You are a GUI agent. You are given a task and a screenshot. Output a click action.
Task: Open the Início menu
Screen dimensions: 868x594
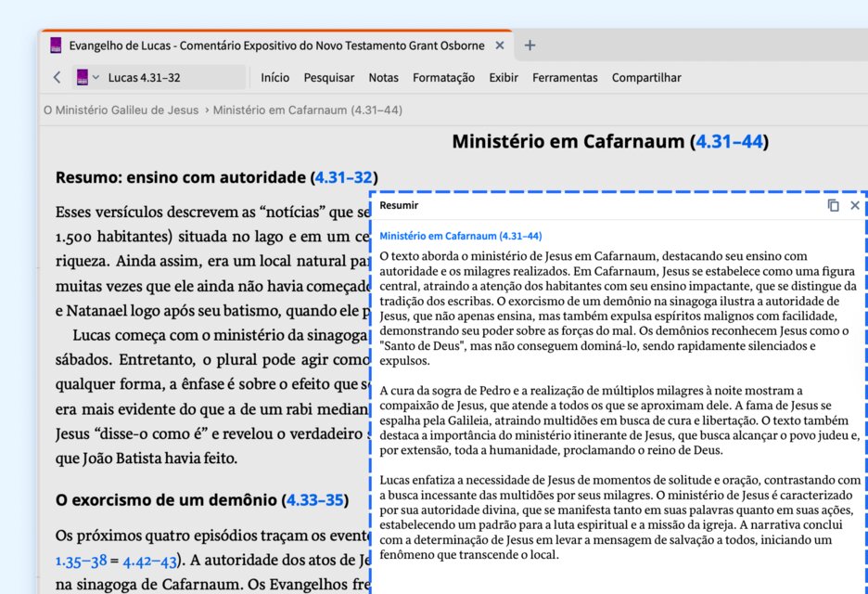click(x=275, y=78)
